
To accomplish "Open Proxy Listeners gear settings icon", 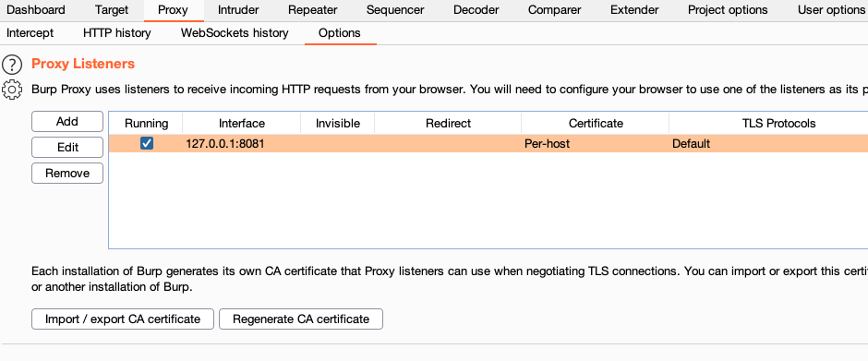I will [12, 90].
